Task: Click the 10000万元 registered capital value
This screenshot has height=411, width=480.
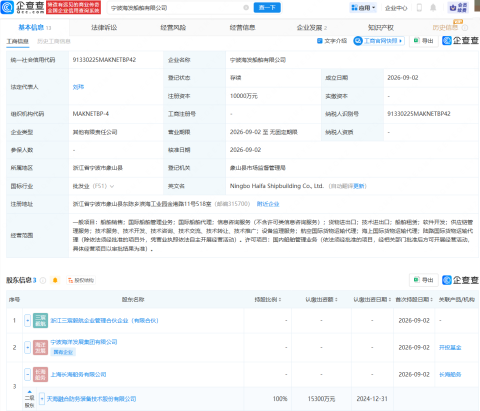Action: [x=244, y=96]
